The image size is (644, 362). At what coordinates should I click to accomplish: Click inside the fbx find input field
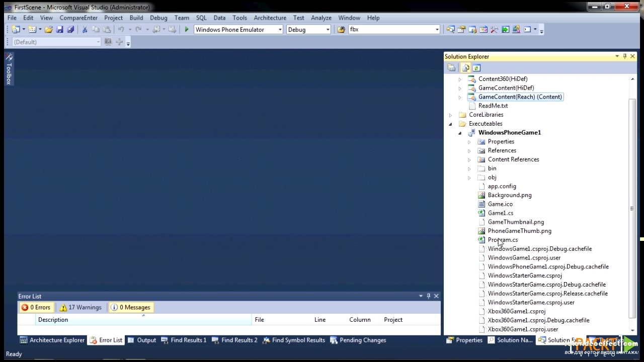point(391,30)
